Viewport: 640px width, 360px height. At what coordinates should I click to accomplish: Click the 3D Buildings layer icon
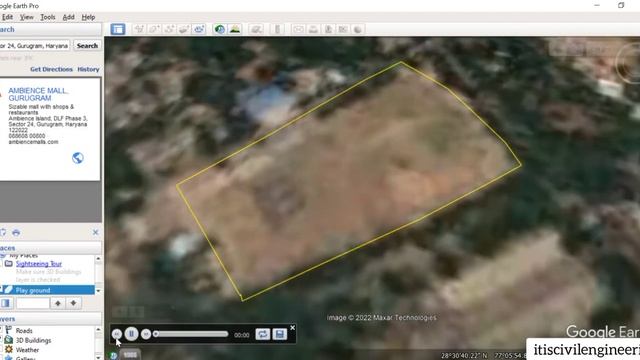point(9,340)
